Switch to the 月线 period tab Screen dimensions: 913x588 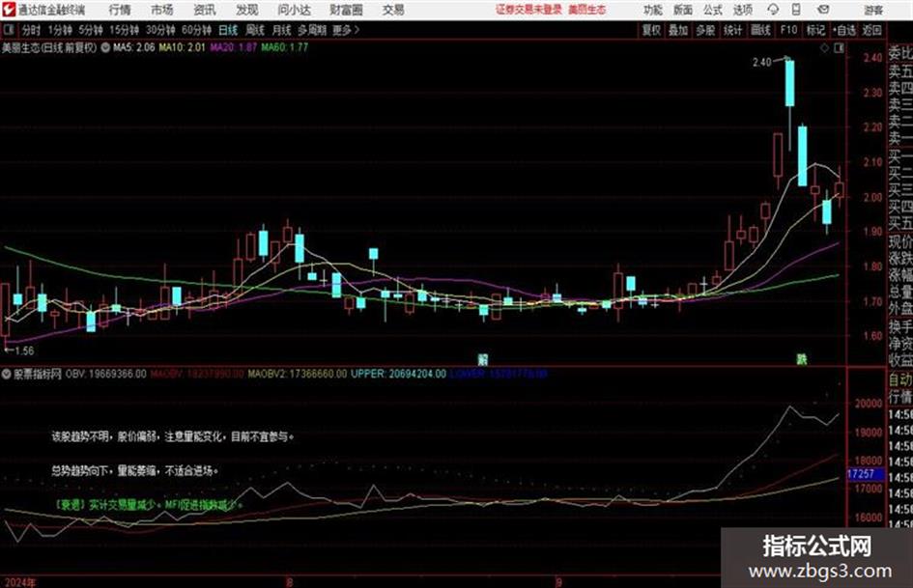(282, 30)
